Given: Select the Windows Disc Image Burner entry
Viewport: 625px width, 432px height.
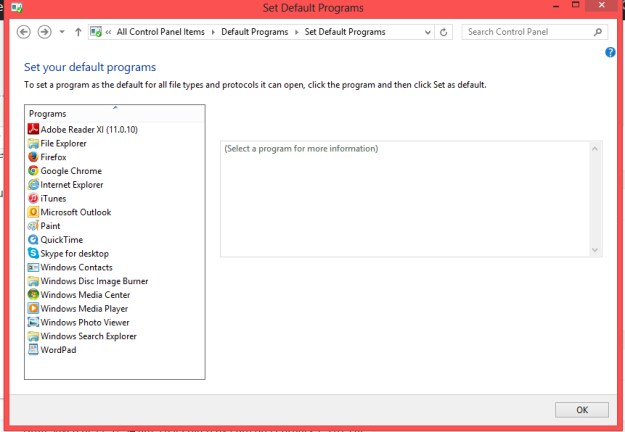Looking at the screenshot, I should tap(94, 281).
